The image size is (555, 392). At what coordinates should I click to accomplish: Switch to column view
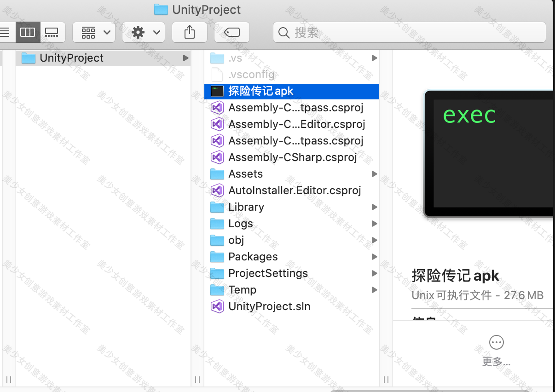point(28,32)
